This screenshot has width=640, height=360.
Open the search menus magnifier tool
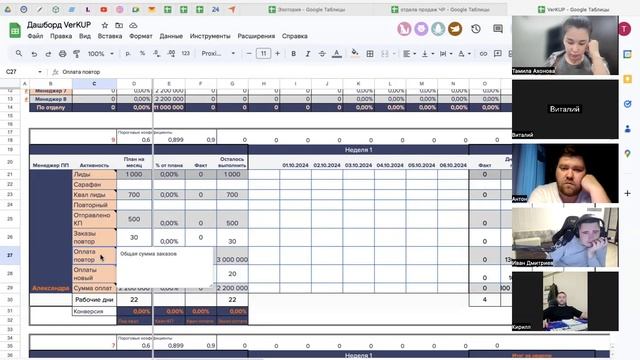(19, 53)
